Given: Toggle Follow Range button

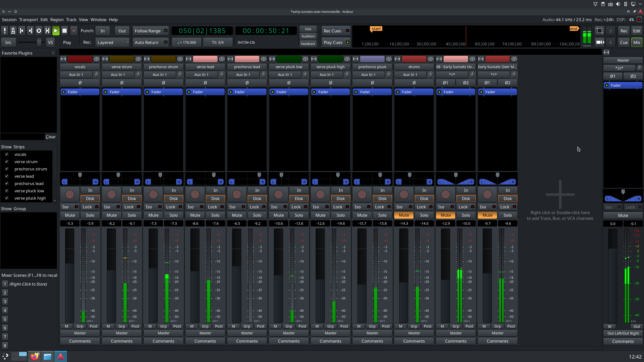Looking at the screenshot, I should coord(150,31).
